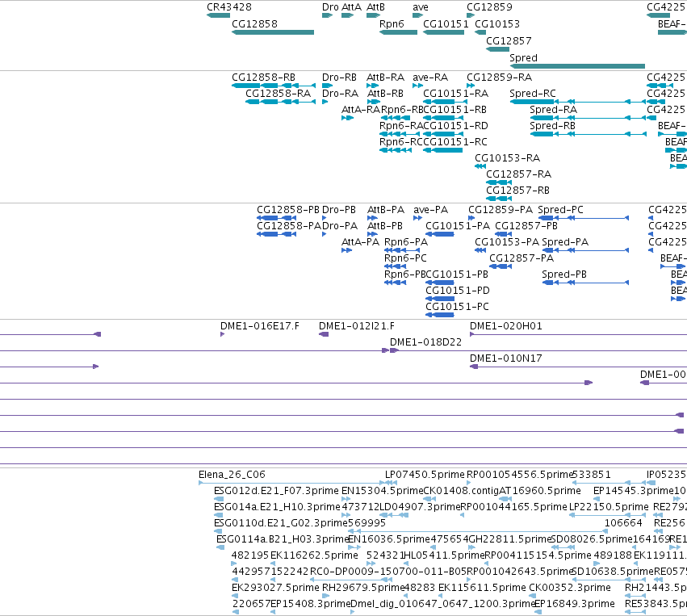The height and width of the screenshot is (616, 687).
Task: Select protein Spred-PA
Action: click(585, 250)
